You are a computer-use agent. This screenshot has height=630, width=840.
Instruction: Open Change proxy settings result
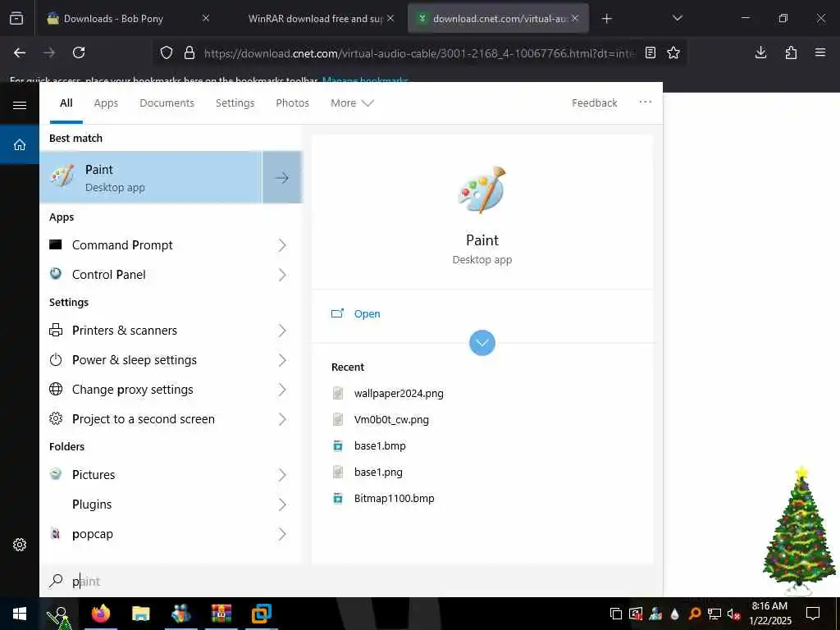[x=132, y=389]
